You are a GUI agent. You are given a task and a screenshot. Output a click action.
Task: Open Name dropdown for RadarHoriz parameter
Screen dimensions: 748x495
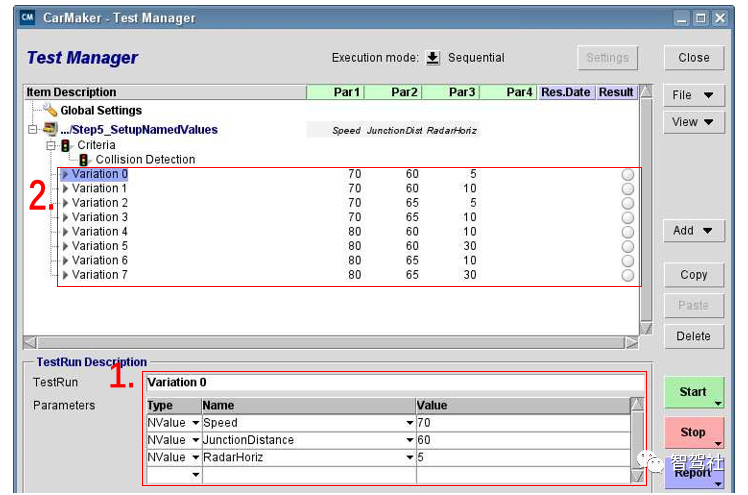click(x=409, y=457)
